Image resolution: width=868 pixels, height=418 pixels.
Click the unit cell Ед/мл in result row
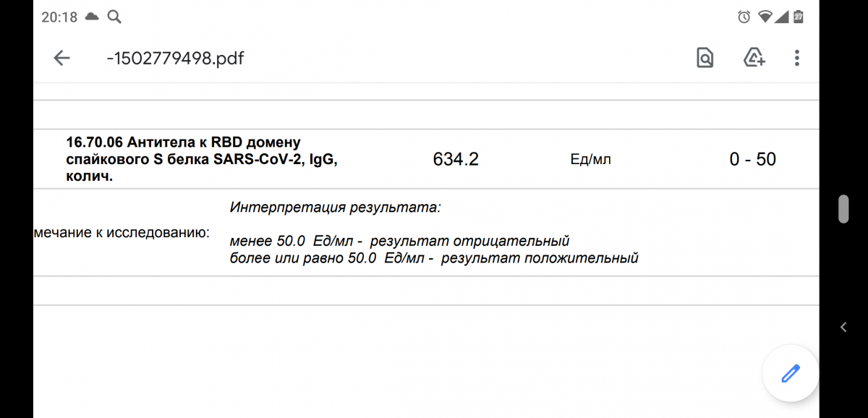[x=590, y=160]
